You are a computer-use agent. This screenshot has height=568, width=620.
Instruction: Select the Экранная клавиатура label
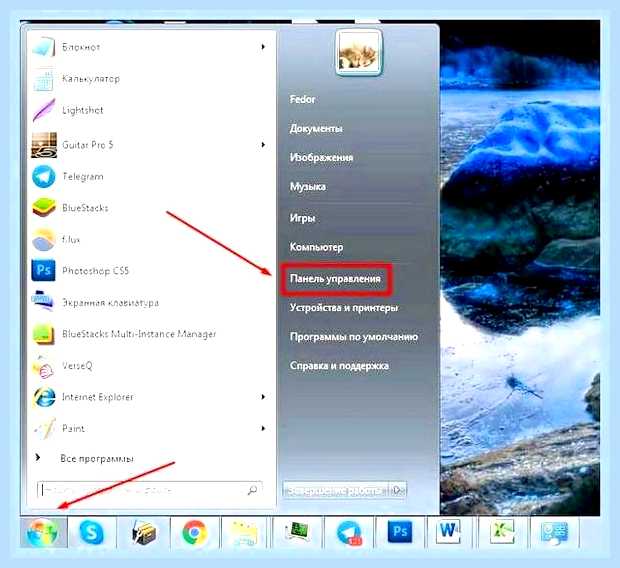point(111,303)
